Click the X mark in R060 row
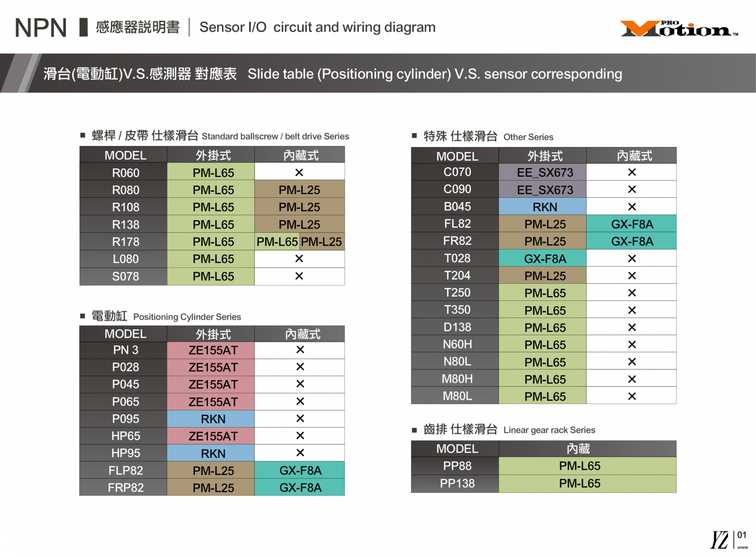The height and width of the screenshot is (556, 756). click(x=299, y=173)
